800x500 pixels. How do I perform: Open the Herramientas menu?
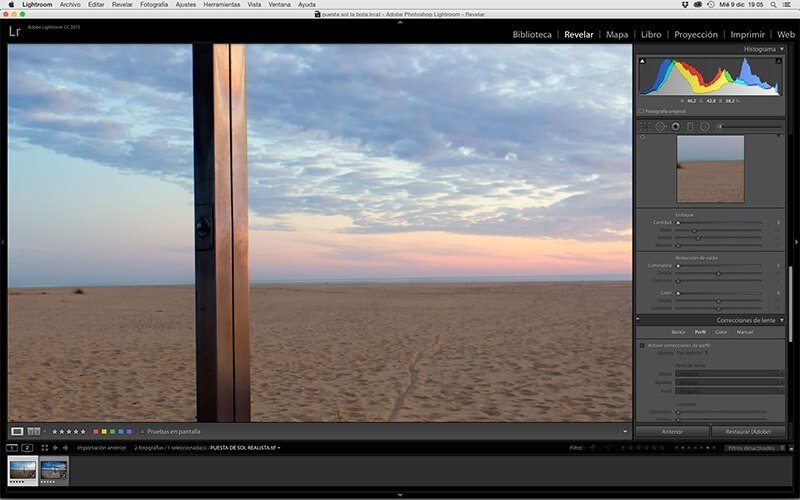click(x=221, y=5)
